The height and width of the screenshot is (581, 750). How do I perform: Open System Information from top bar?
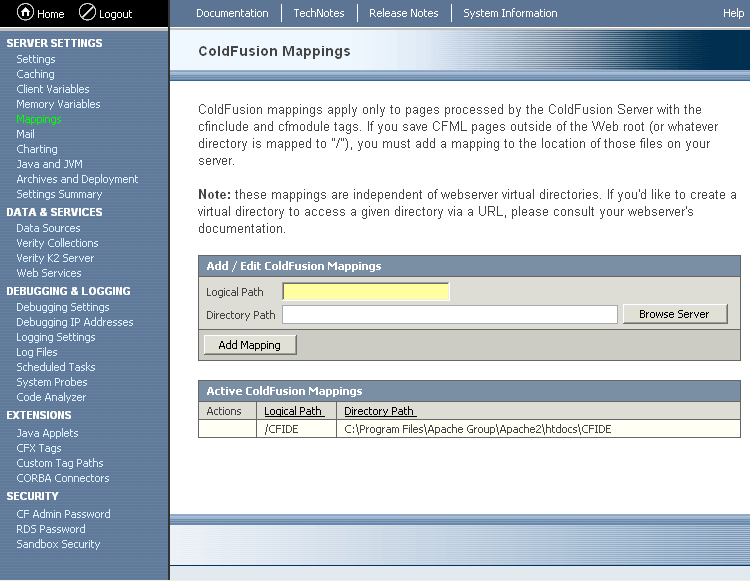pos(510,13)
